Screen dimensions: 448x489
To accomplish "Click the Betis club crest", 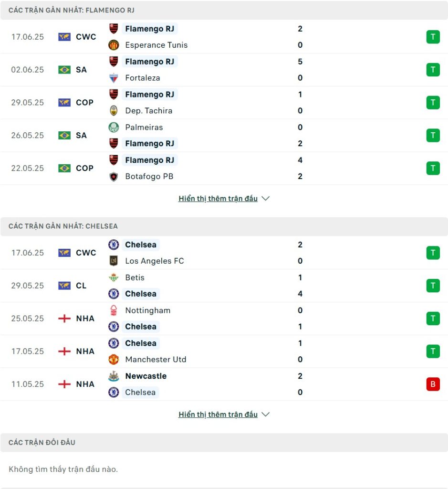I will click(114, 277).
